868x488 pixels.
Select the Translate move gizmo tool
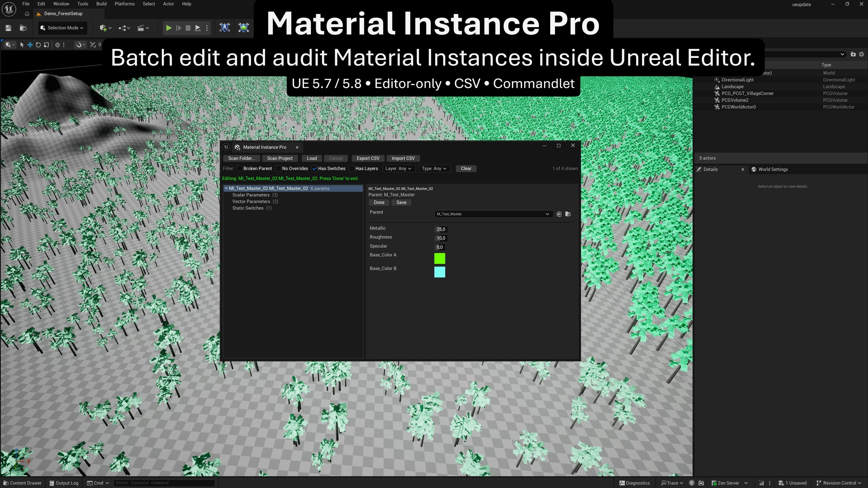pyautogui.click(x=30, y=45)
